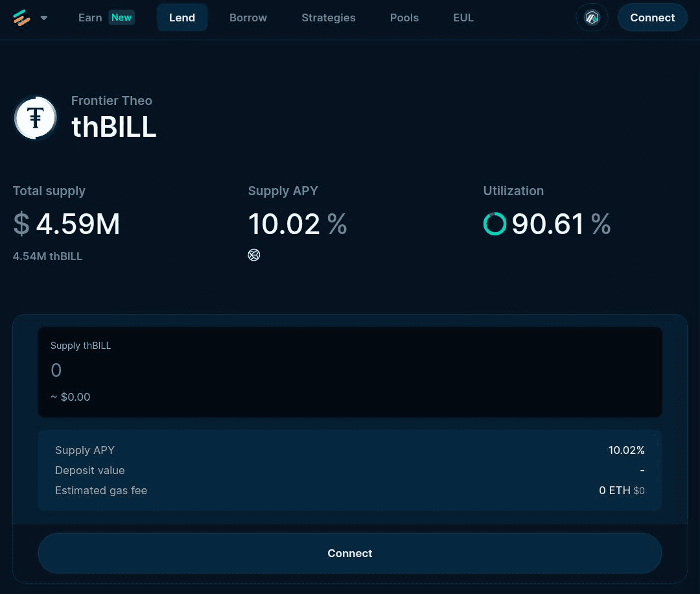Viewport: 700px width, 594px height.
Task: Focus the Supply thBILL amount field
Action: (350, 370)
